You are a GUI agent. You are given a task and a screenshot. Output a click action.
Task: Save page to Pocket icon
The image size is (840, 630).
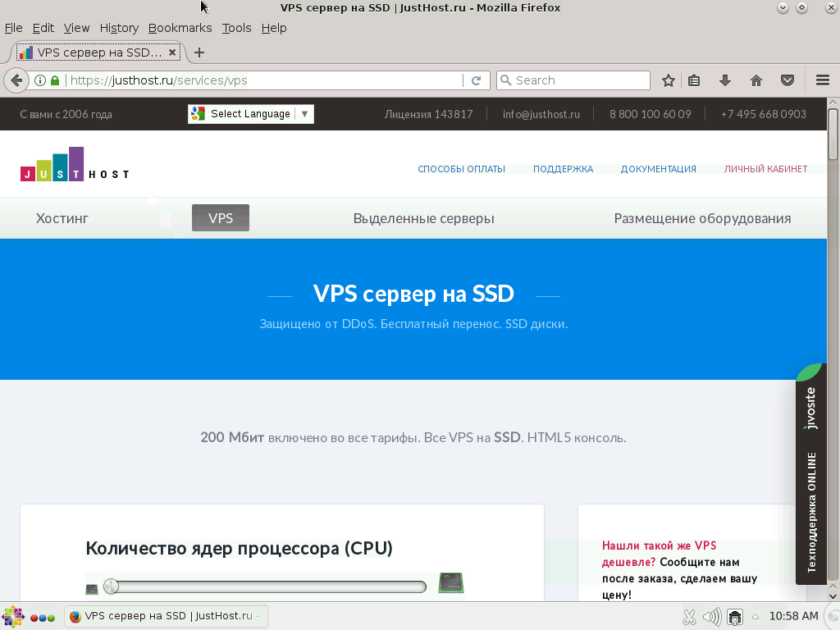click(787, 80)
